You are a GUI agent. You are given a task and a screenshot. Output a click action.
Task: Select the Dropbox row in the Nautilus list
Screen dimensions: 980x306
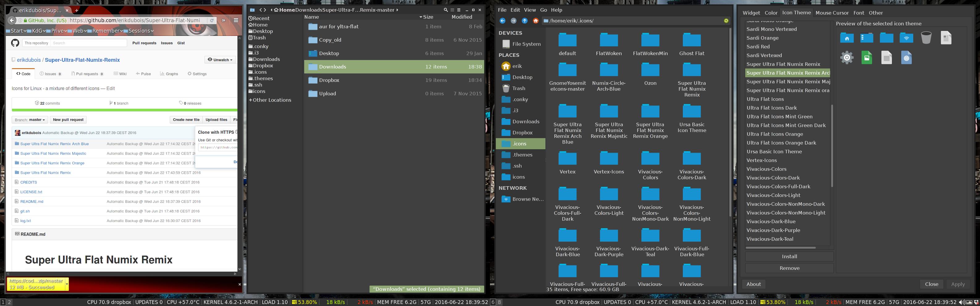pos(394,80)
